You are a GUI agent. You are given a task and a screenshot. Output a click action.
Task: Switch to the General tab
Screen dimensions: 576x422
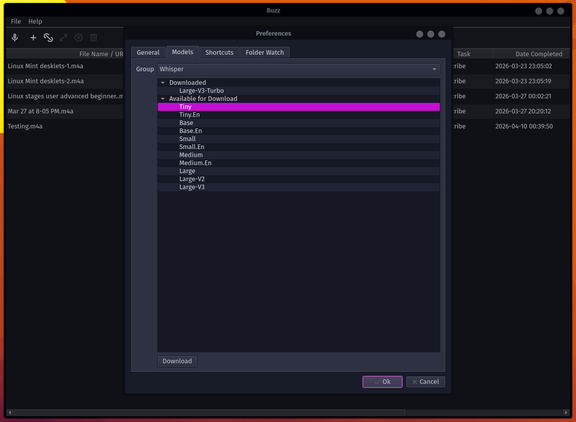[x=148, y=53]
